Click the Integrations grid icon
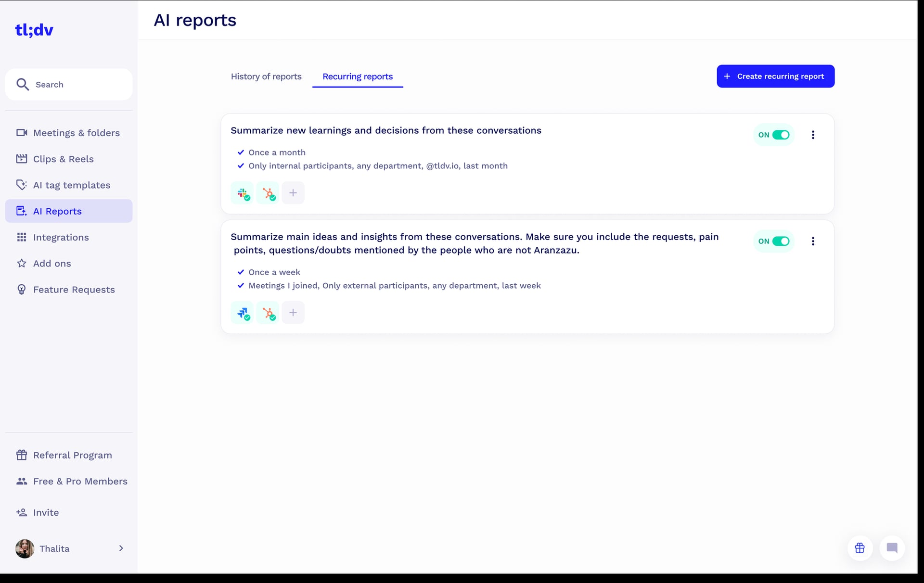The height and width of the screenshot is (583, 924). click(22, 237)
